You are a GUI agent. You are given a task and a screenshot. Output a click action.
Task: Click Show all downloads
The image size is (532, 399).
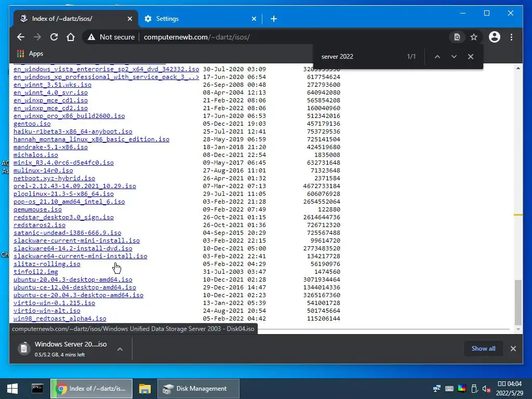coord(483,349)
